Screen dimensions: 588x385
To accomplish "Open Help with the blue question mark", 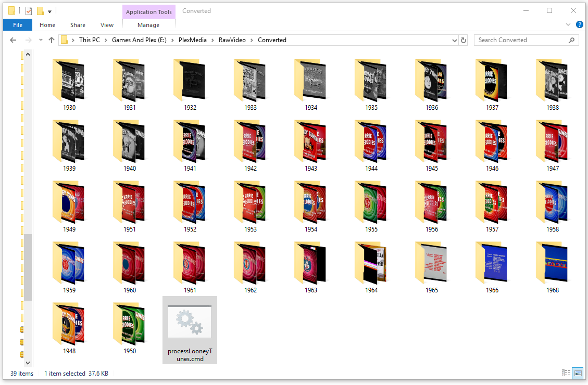I will click(x=580, y=25).
